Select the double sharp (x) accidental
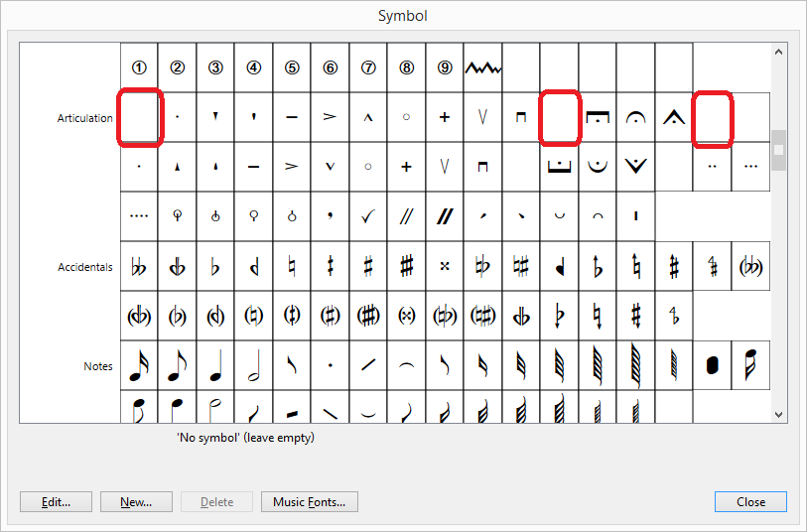807x532 pixels. click(445, 267)
